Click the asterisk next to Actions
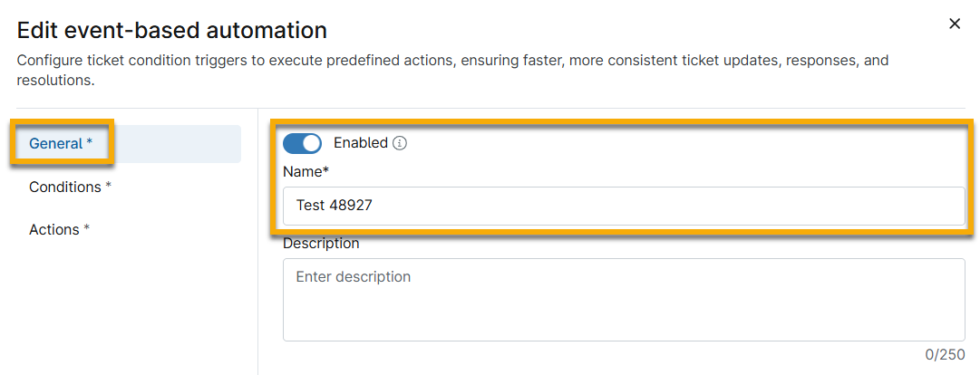 coord(87,228)
